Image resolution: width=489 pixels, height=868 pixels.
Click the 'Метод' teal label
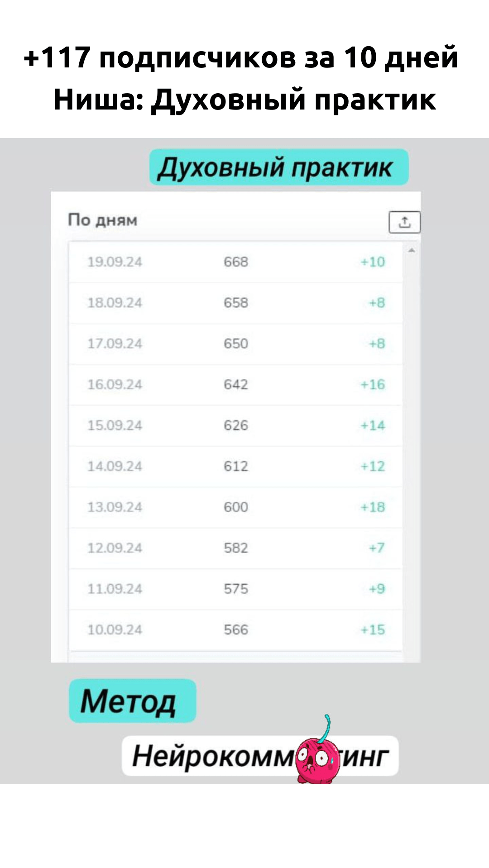point(132,701)
